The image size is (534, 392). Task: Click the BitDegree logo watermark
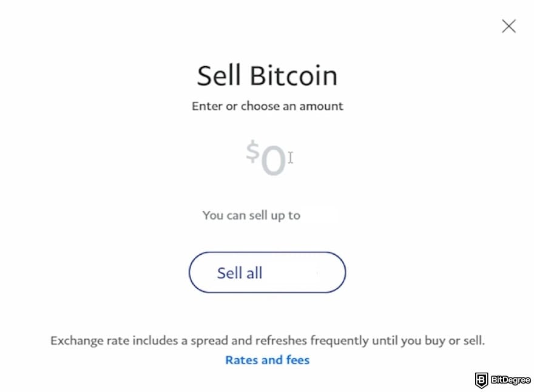click(502, 380)
